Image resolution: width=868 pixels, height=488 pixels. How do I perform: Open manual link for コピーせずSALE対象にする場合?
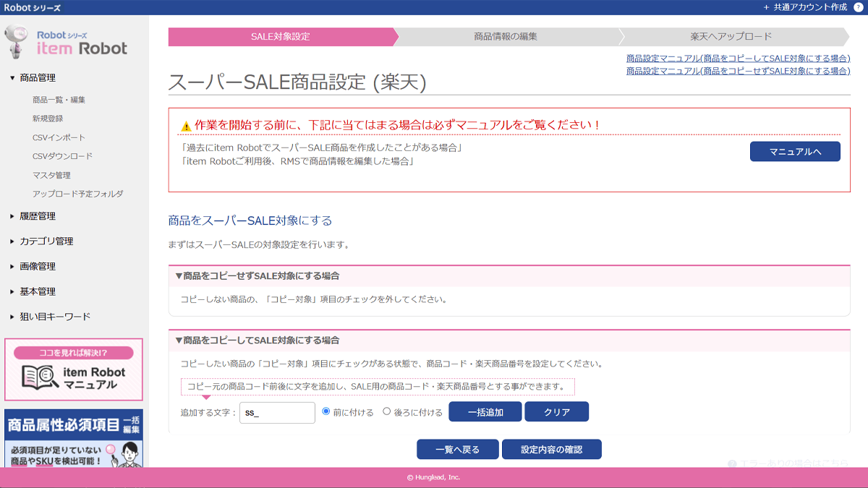(738, 71)
